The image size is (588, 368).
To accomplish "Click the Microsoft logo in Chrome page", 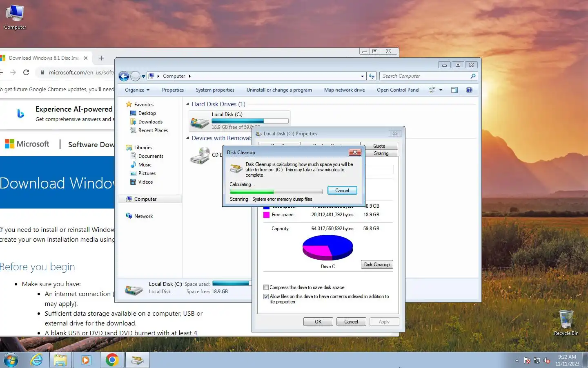I will coord(27,144).
